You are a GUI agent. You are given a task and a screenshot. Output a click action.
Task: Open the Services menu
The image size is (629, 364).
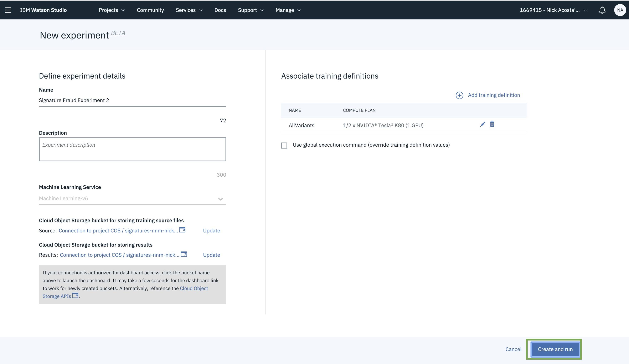tap(189, 10)
